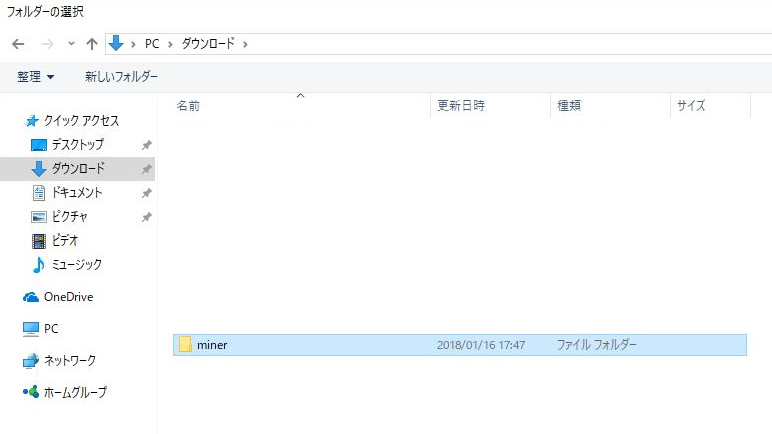This screenshot has height=434, width=772.
Task: Open ドキュメント in the sidebar
Action: pyautogui.click(x=77, y=193)
